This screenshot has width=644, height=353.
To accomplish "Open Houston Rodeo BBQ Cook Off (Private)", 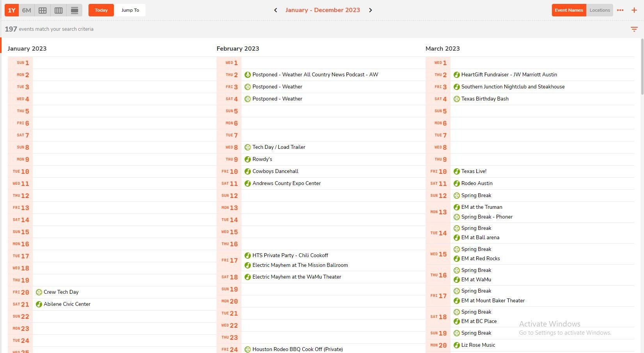I will point(298,349).
